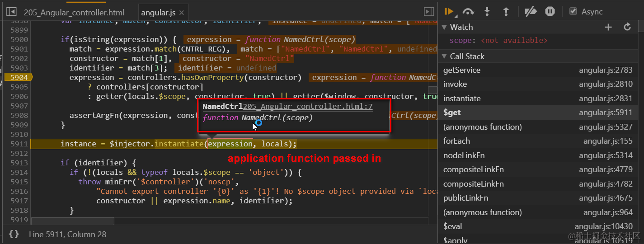Enable or disable Async checkbox

click(573, 12)
